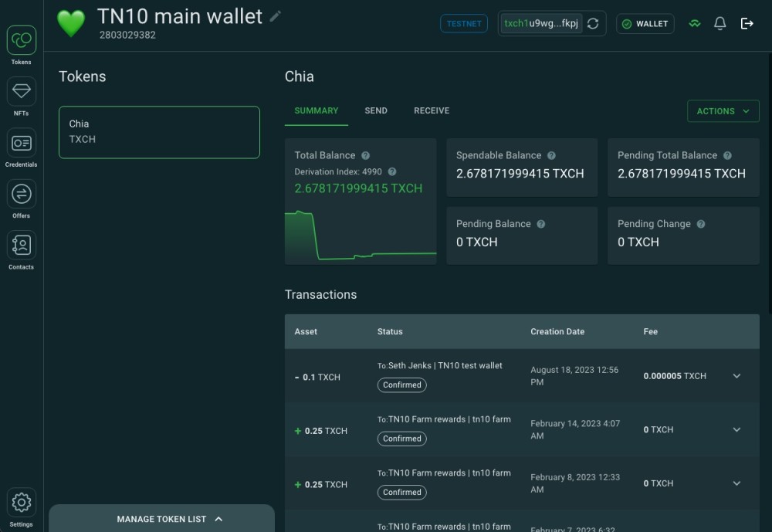Image resolution: width=772 pixels, height=532 pixels.
Task: Open the Credentials sidebar section
Action: coord(21,143)
